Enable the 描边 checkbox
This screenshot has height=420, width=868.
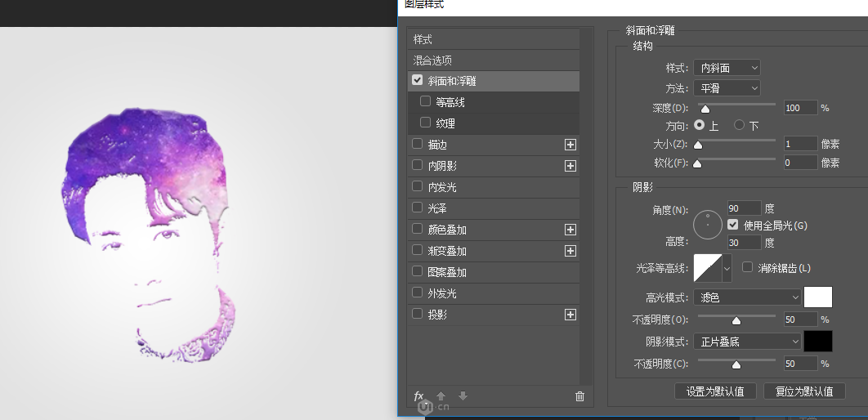[418, 144]
